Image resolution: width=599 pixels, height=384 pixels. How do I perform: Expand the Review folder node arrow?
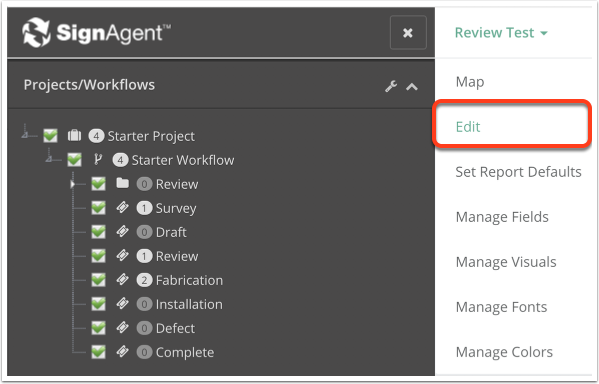tap(72, 184)
